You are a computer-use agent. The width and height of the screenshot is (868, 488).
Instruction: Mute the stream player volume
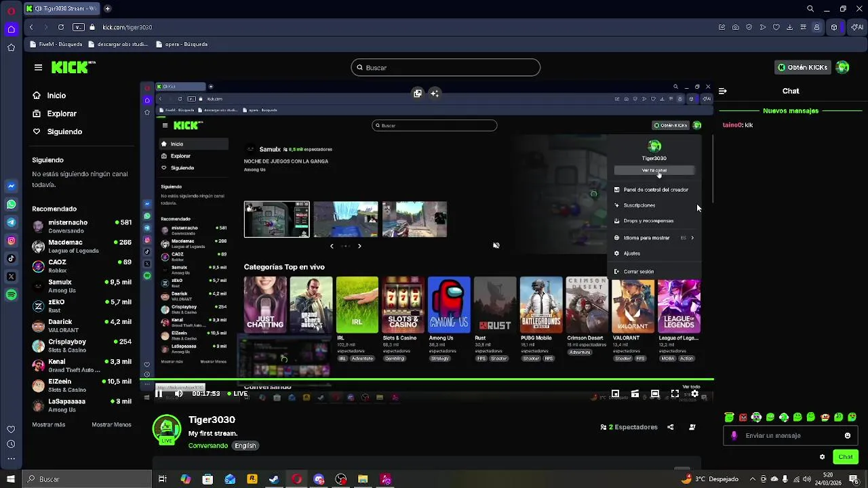coord(178,393)
